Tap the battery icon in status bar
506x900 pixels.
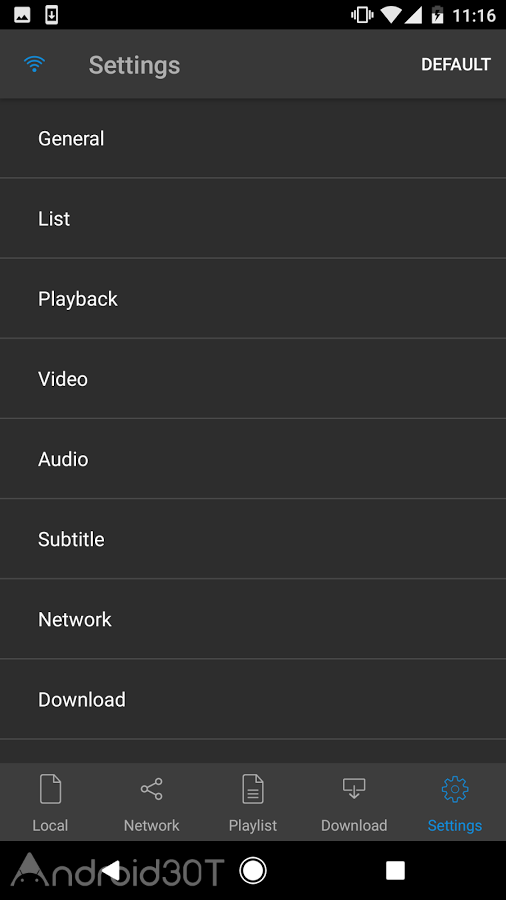pyautogui.click(x=437, y=15)
